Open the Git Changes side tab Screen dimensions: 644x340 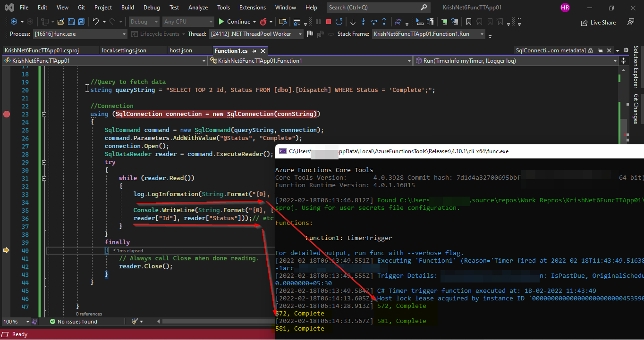(x=636, y=109)
